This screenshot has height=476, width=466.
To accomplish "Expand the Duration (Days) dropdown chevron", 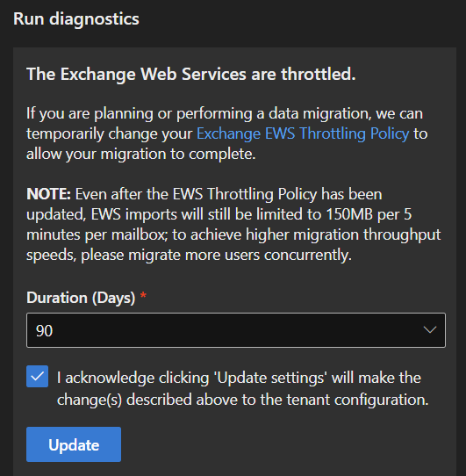I will click(x=430, y=330).
